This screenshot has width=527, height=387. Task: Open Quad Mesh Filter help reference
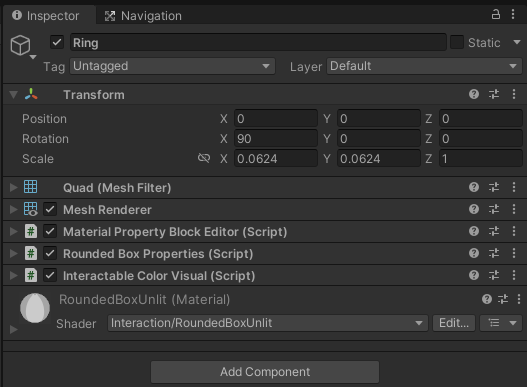pyautogui.click(x=474, y=187)
